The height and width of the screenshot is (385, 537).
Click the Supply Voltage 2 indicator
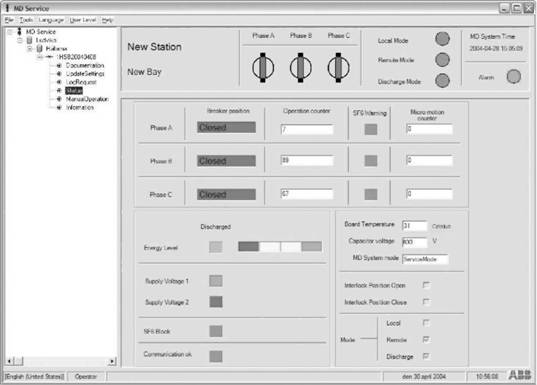[x=216, y=302]
